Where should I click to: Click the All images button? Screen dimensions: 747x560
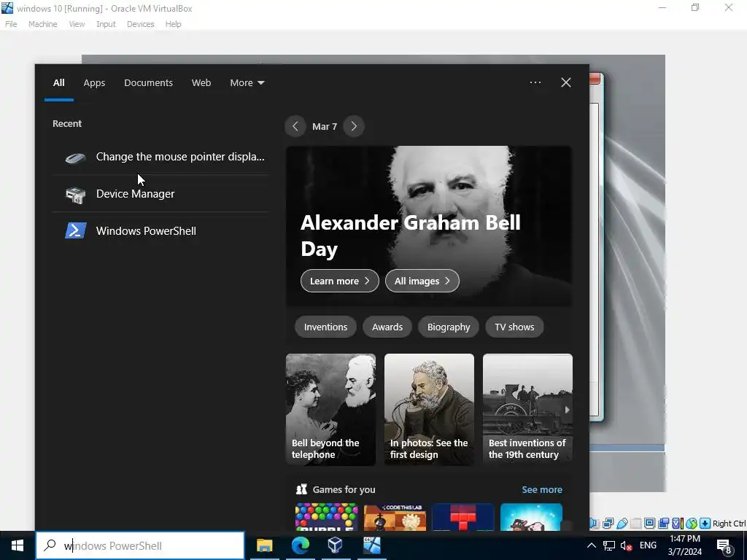point(422,281)
